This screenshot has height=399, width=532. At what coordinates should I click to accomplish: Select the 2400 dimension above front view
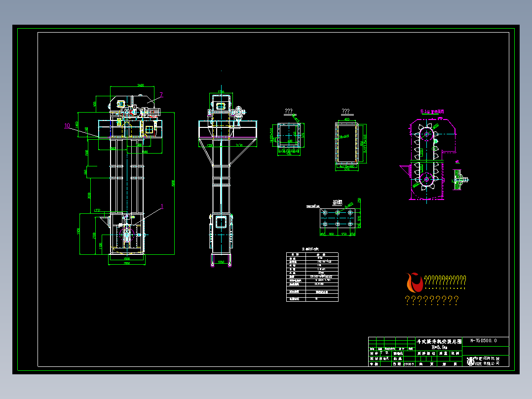coord(141,85)
